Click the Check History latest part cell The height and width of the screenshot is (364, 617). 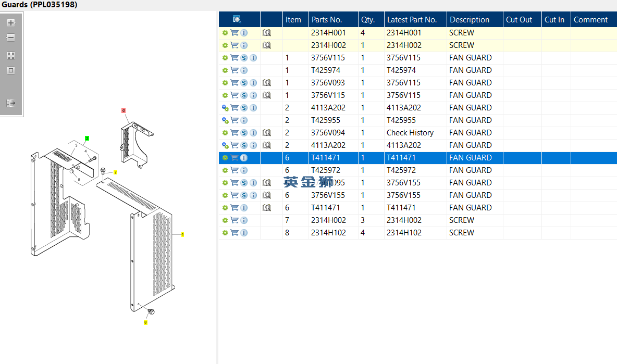415,133
